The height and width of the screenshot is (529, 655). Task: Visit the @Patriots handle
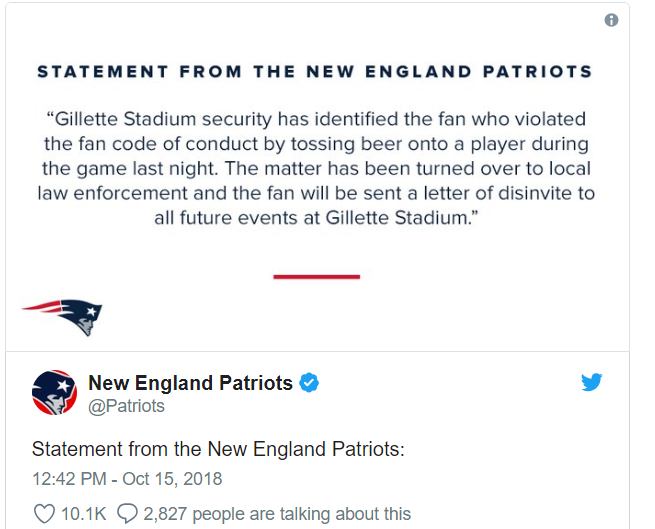click(127, 406)
